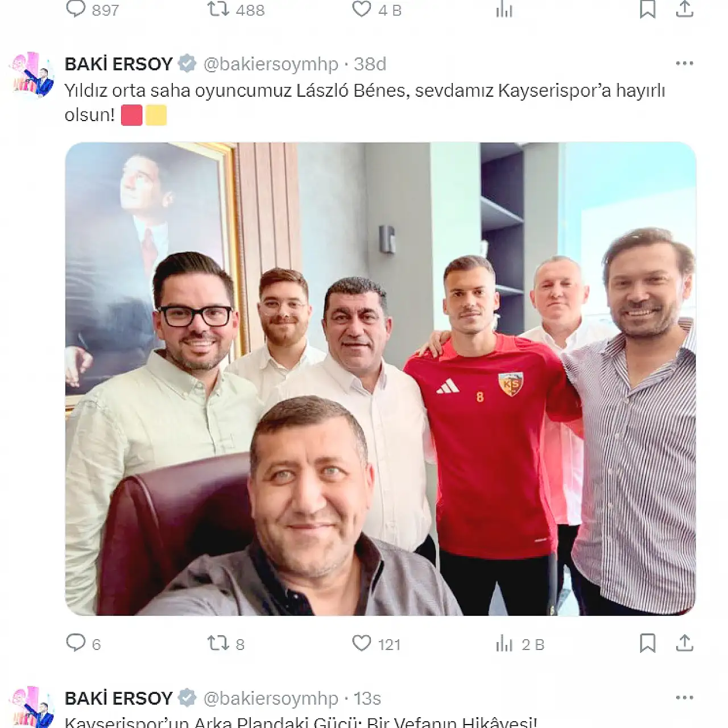Open BAKİ ERSOY profile name on 38d tweet

pyautogui.click(x=118, y=64)
